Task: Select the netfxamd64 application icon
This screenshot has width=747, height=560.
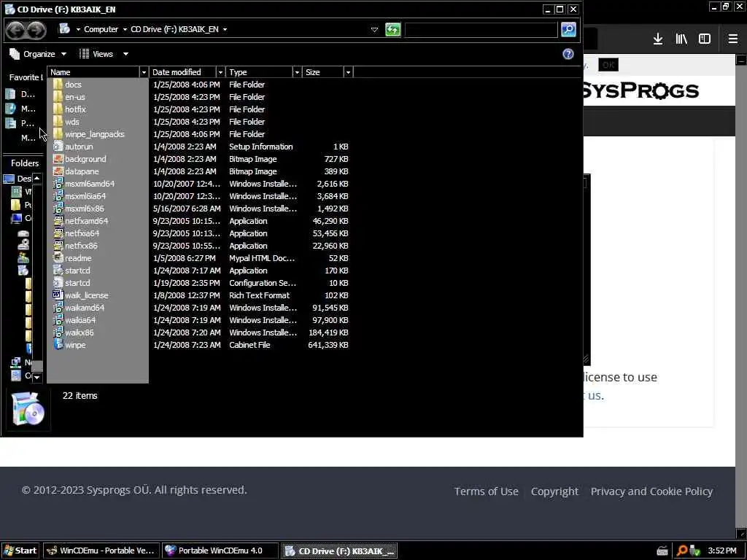Action: 58,221
